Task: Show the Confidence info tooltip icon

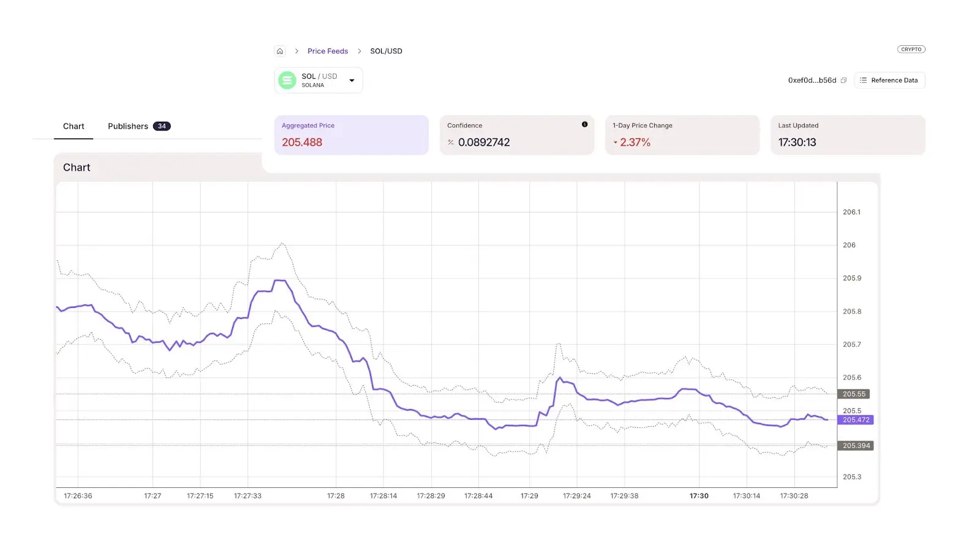Action: (x=584, y=124)
